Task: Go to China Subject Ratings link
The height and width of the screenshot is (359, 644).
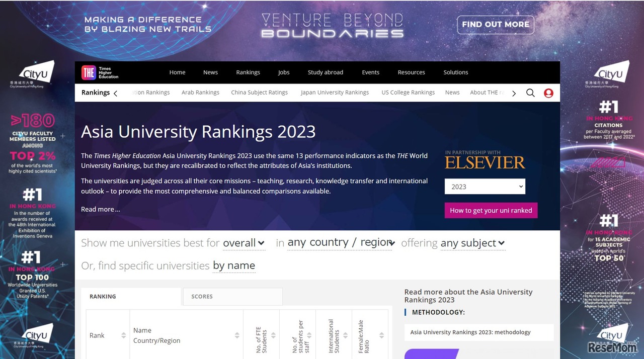Action: [259, 93]
